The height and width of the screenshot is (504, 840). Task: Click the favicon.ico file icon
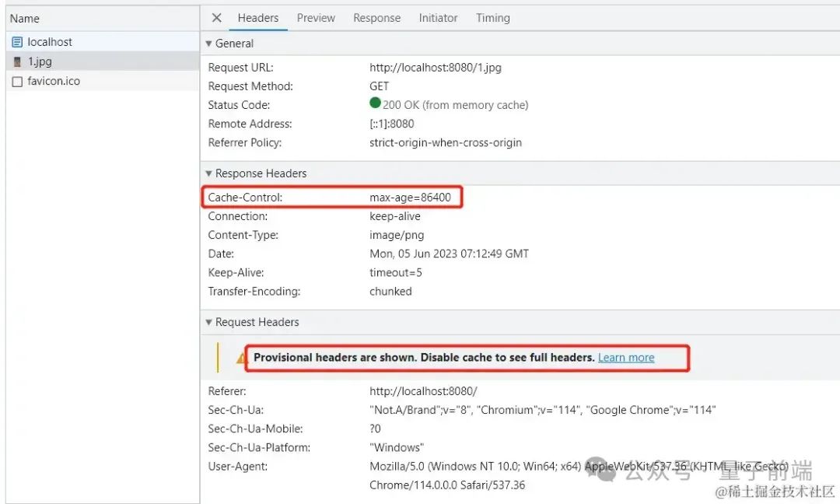pos(17,82)
